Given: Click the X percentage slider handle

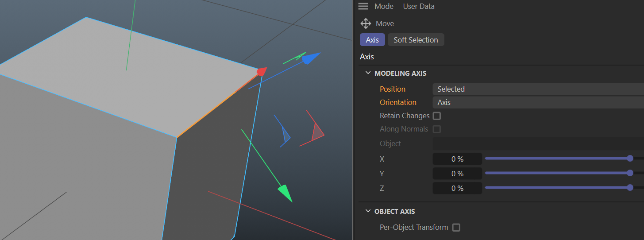Looking at the screenshot, I should 630,159.
